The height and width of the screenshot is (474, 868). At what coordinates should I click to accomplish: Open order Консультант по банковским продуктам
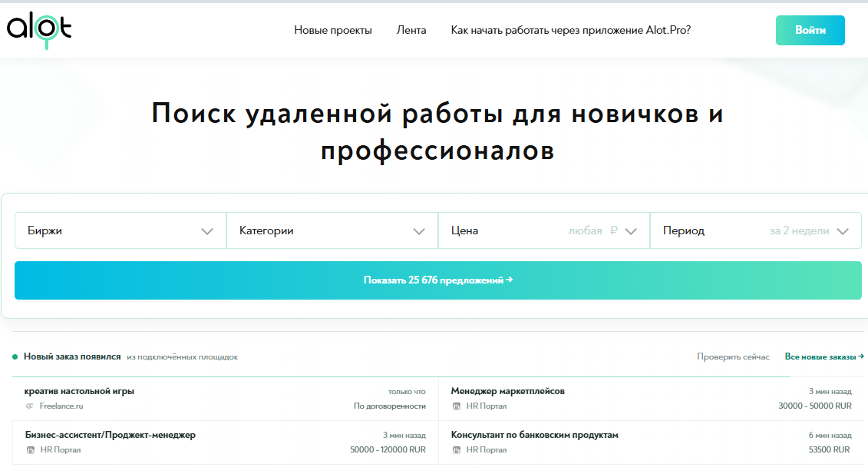(534, 435)
